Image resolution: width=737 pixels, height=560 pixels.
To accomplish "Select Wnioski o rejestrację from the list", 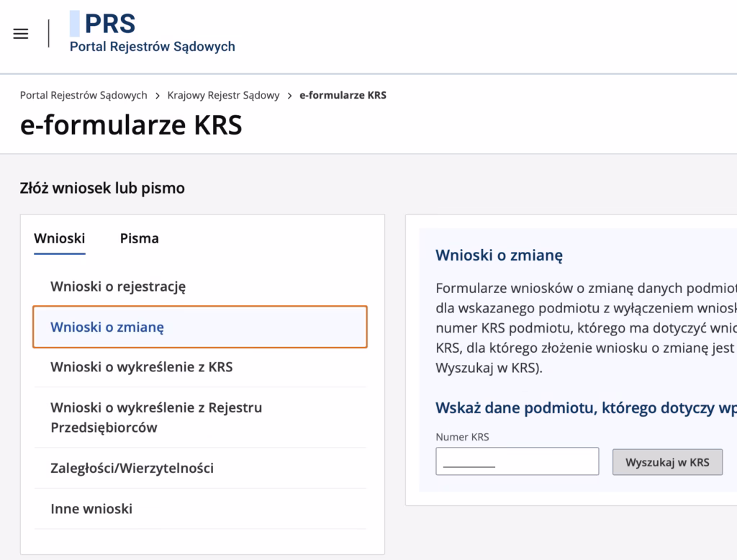I will click(x=118, y=286).
